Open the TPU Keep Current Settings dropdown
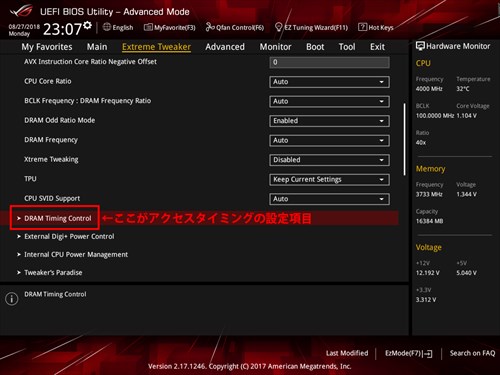Screen dimensions: 500x375 tap(329, 179)
